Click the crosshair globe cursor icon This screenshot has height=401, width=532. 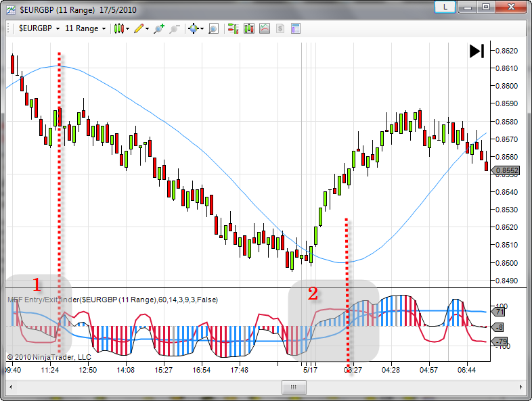(x=194, y=29)
